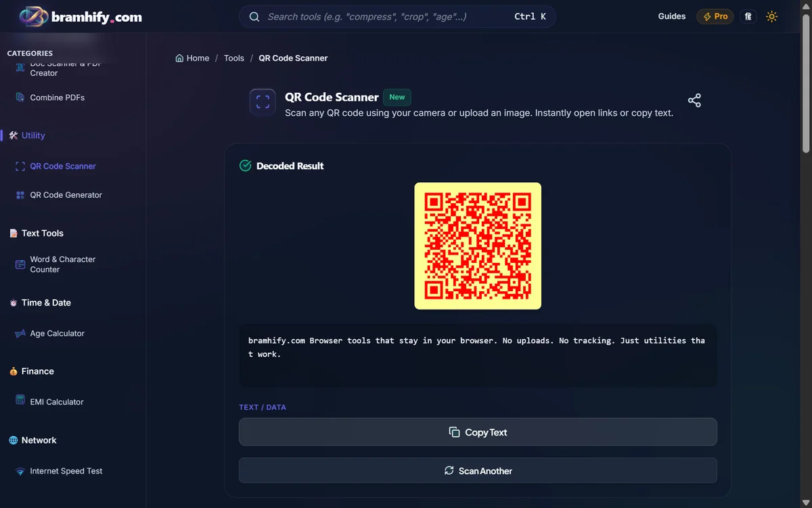Click the TEXT / DATA label
This screenshot has width=812, height=508.
pyautogui.click(x=263, y=407)
